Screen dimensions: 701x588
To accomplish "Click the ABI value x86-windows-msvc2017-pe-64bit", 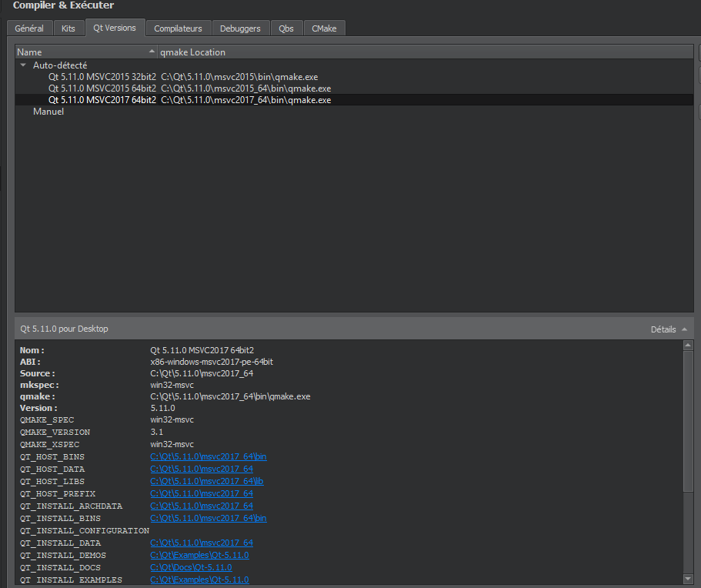I will pyautogui.click(x=212, y=362).
